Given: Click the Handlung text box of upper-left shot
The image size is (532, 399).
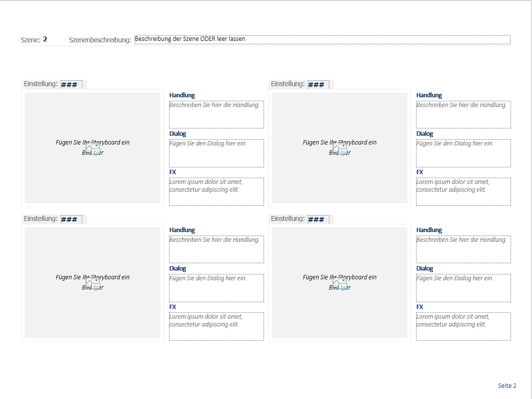Looking at the screenshot, I should 216,114.
